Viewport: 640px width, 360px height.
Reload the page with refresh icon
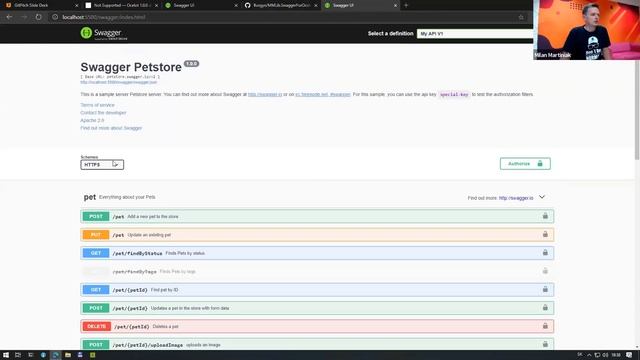(38, 17)
